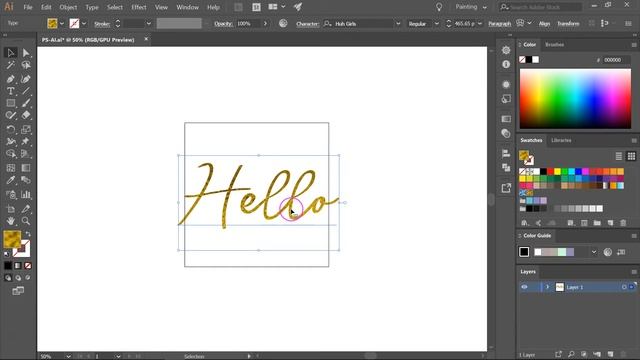Restore default fill and stroke

(x=7, y=254)
